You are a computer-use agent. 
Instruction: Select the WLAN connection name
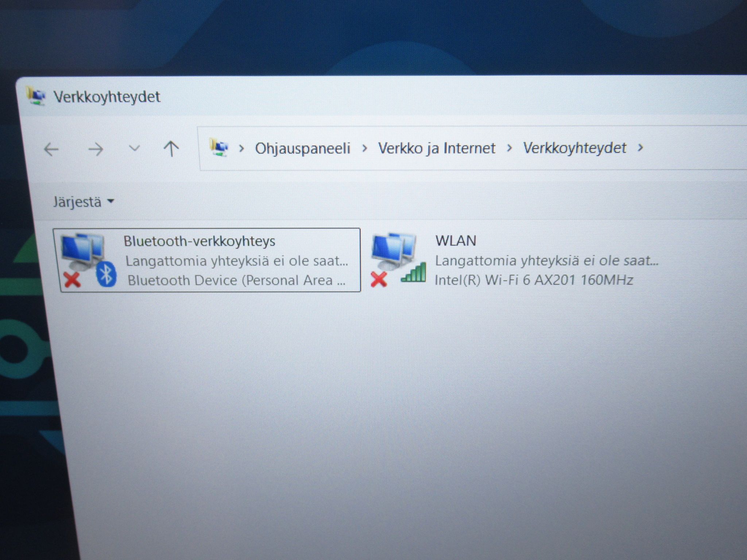pyautogui.click(x=456, y=241)
